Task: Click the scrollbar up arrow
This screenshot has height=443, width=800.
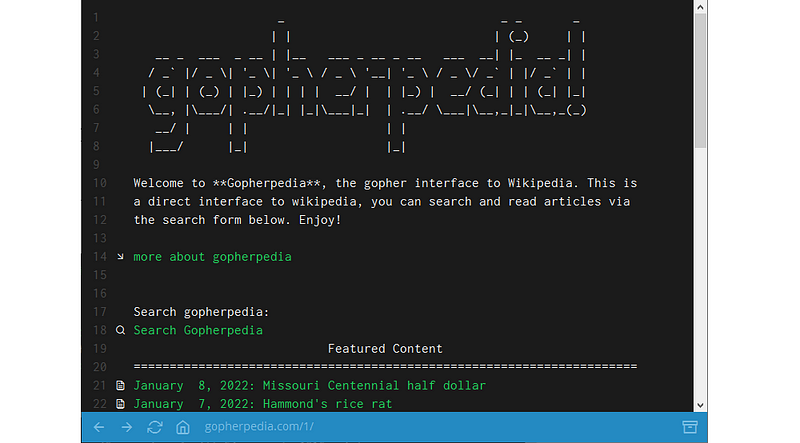Action: click(x=700, y=7)
